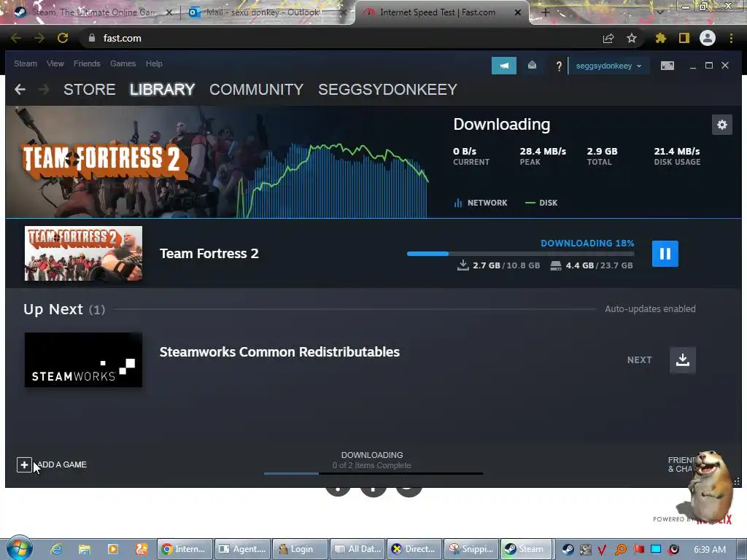This screenshot has width=747, height=560.
Task: Click the Team Fortress 2 download progress bar
Action: click(520, 254)
